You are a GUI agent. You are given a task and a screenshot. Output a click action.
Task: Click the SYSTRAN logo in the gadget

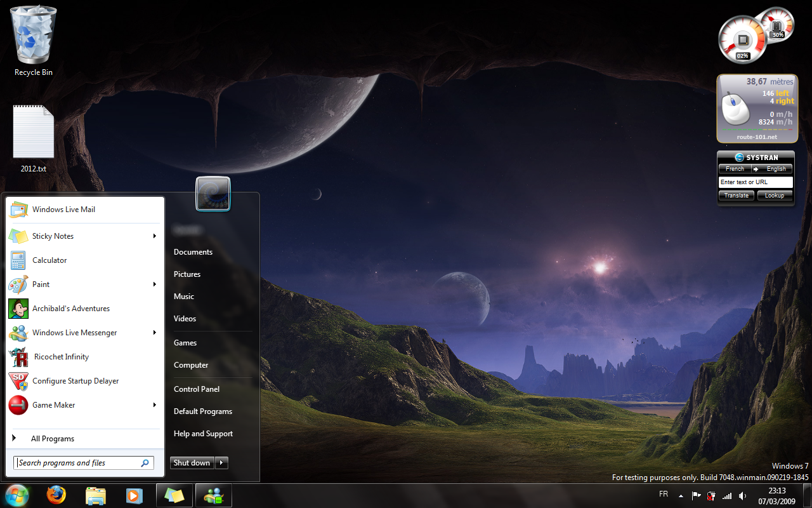coord(739,157)
